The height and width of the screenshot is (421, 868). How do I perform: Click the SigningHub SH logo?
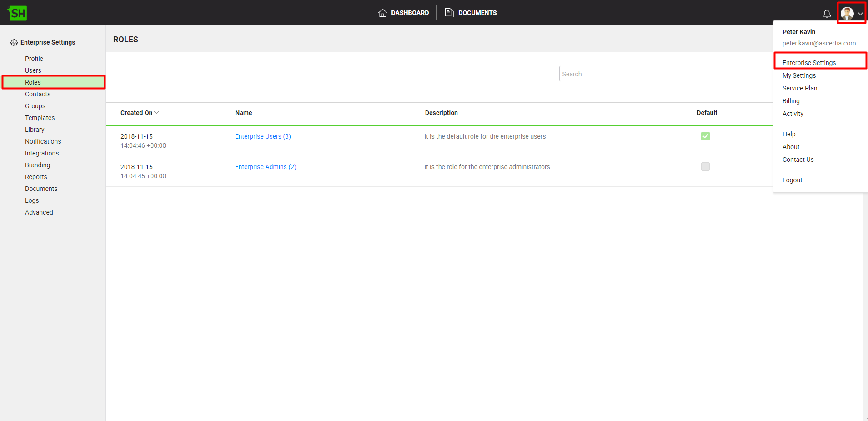[x=17, y=13]
